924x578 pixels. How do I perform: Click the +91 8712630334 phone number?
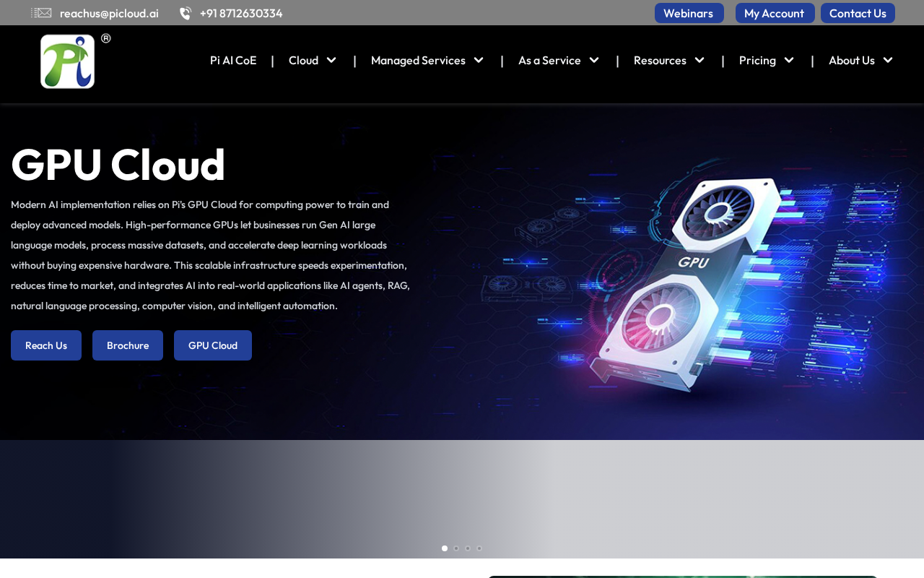click(x=241, y=13)
